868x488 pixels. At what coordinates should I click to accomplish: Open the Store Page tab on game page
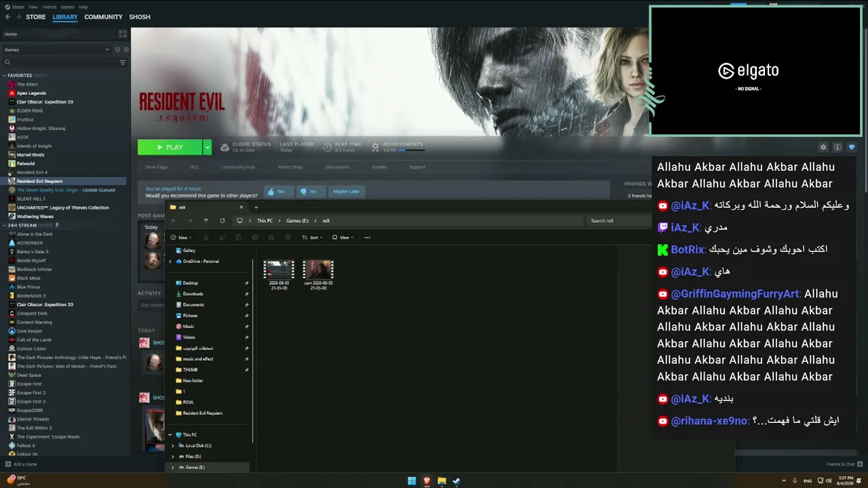(x=156, y=167)
